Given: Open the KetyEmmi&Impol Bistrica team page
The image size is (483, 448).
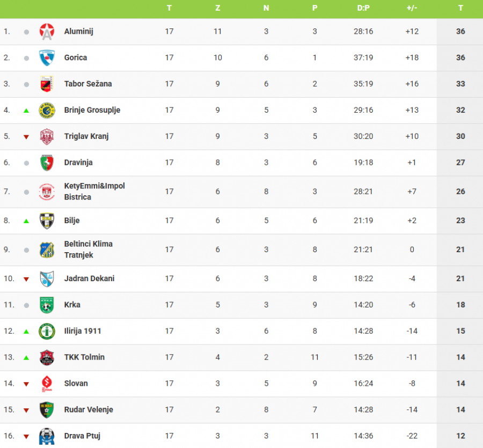Looking at the screenshot, I should 94,192.
